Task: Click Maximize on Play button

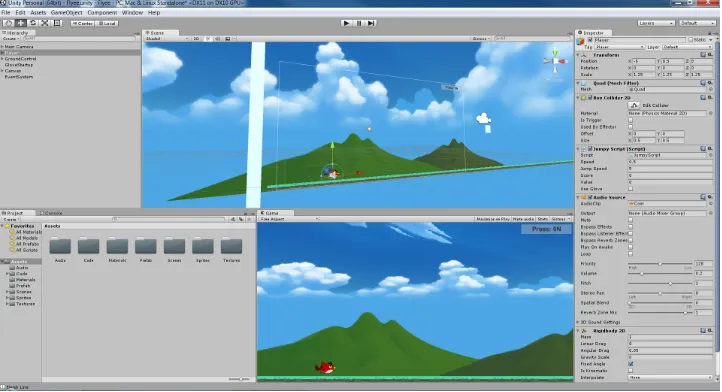Action: pyautogui.click(x=493, y=219)
